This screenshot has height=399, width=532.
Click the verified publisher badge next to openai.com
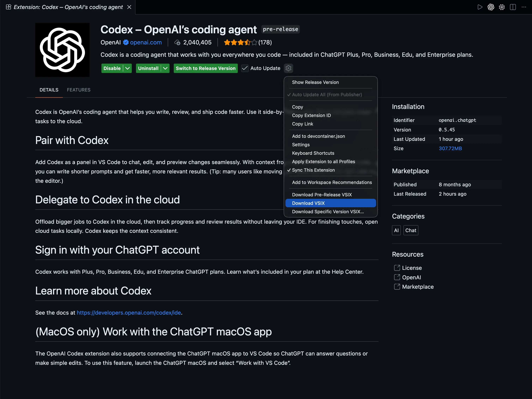coord(126,42)
